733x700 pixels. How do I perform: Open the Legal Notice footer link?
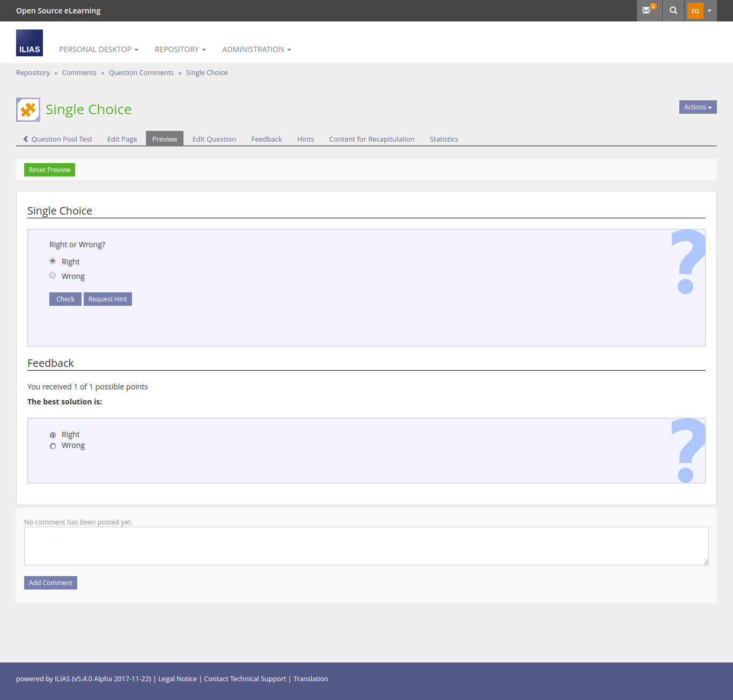[178, 679]
